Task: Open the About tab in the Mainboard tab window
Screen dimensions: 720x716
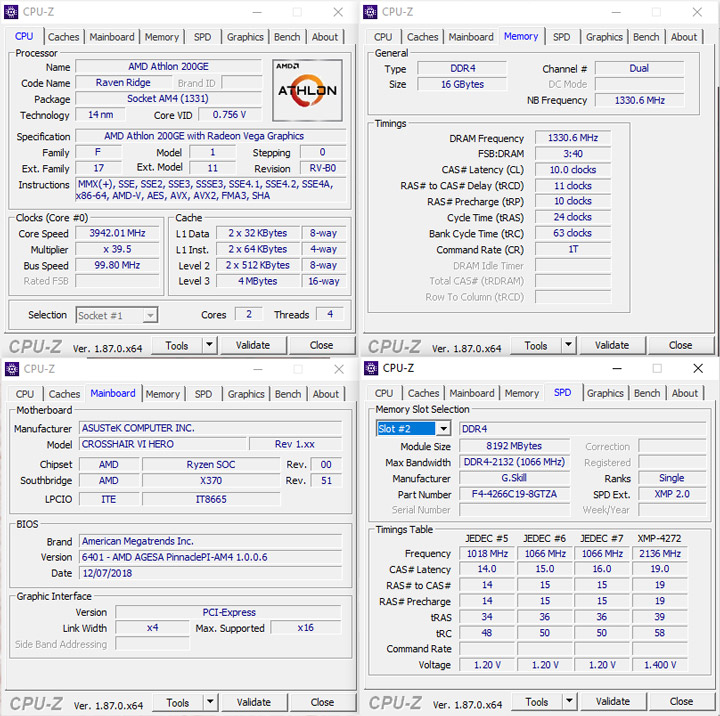Action: [x=326, y=394]
